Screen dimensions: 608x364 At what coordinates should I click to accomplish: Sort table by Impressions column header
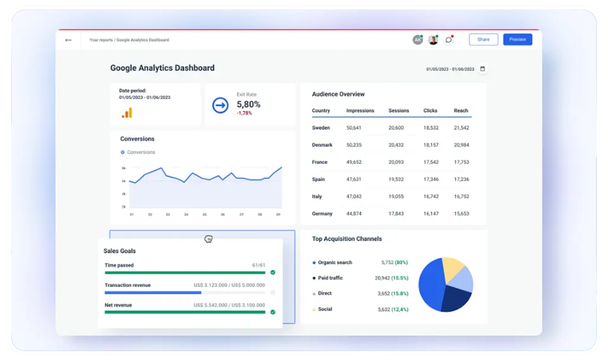tap(360, 110)
